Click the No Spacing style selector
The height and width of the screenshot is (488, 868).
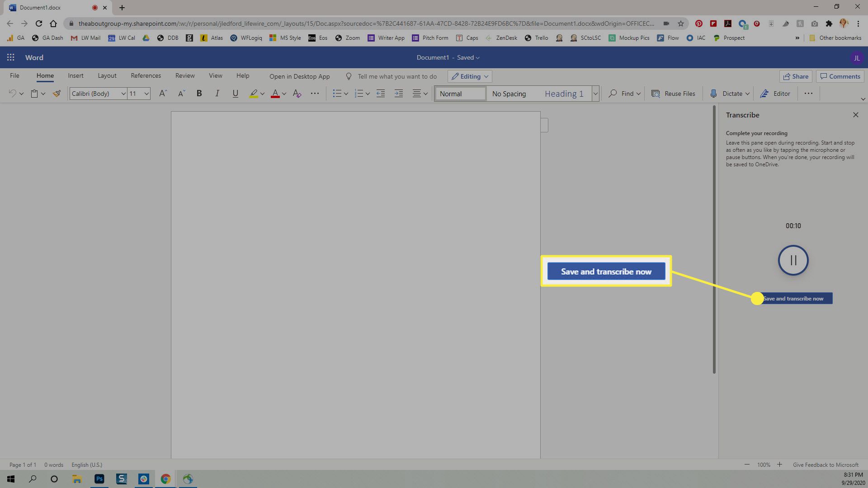[x=509, y=94]
